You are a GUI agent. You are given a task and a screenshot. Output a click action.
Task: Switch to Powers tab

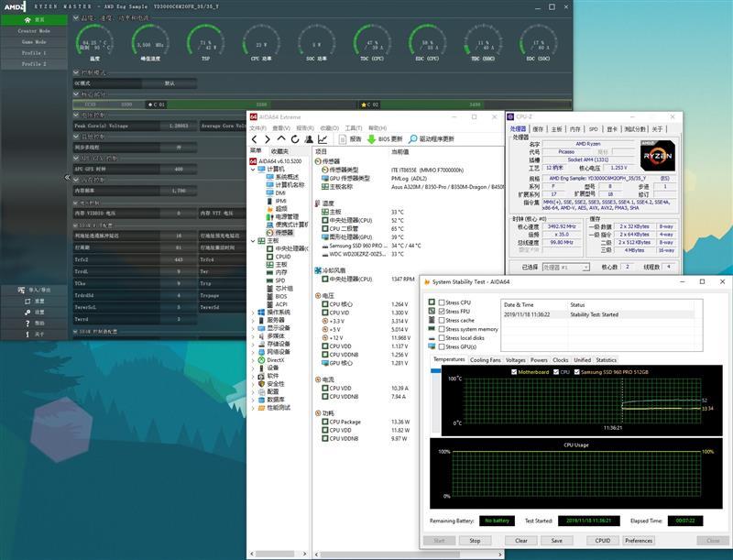coord(539,360)
